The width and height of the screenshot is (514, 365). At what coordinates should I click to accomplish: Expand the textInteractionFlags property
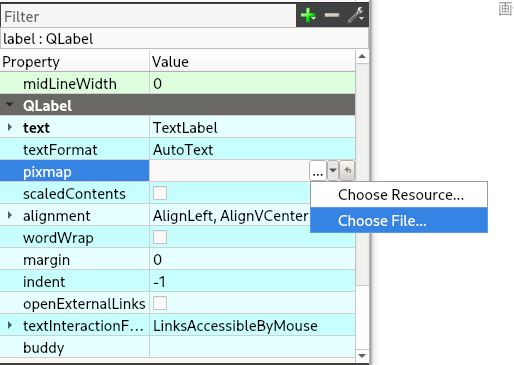point(10,325)
